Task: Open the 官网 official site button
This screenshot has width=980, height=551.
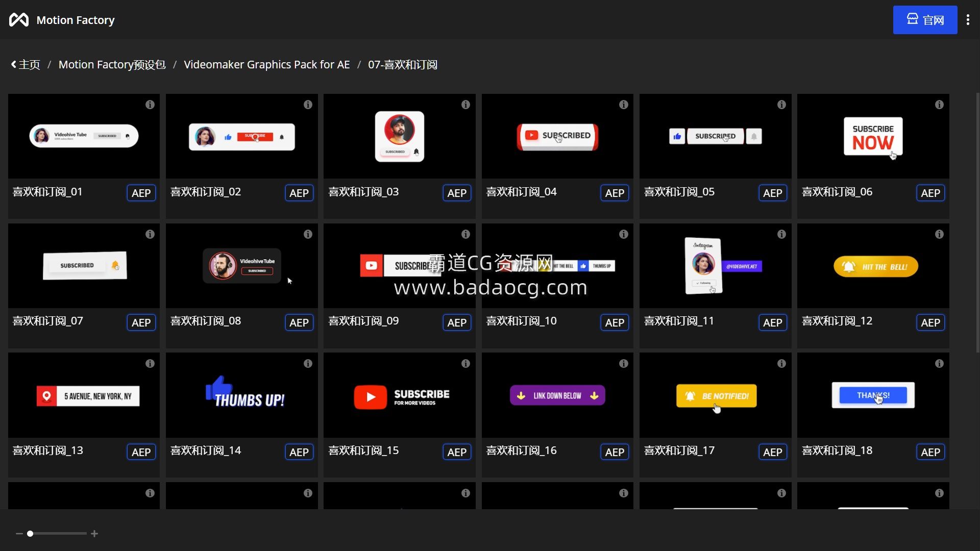Action: pyautogui.click(x=925, y=20)
